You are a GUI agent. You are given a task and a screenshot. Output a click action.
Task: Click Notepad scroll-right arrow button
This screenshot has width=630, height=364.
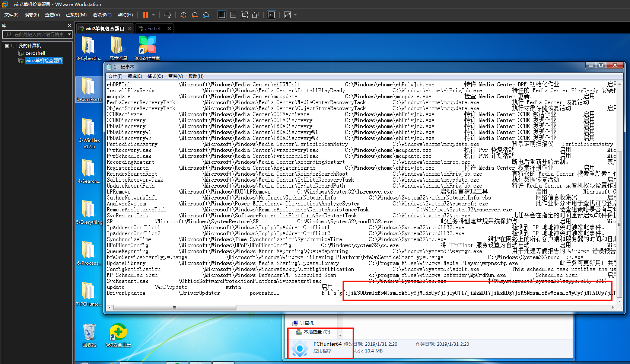point(613,307)
